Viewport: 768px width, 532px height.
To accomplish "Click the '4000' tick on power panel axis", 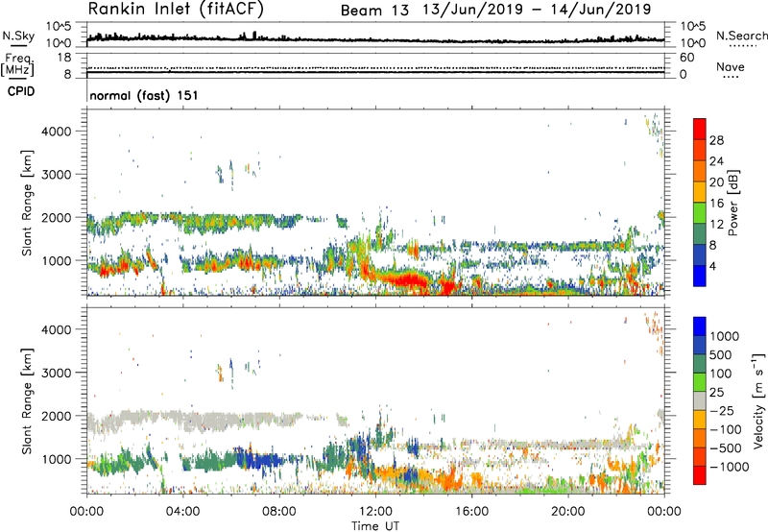I will (x=56, y=132).
